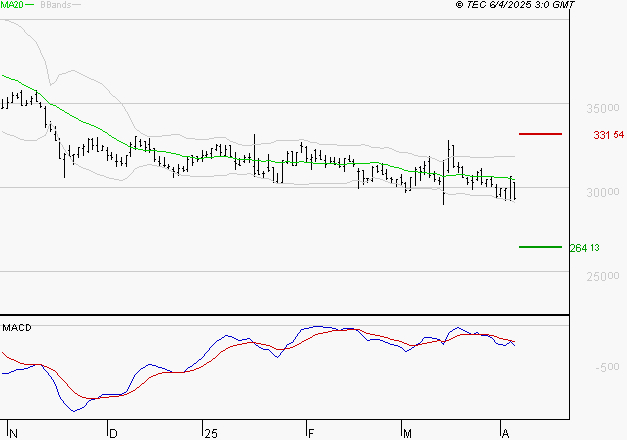627x440 pixels.
Task: Click the F month marker on time axis
Action: [x=311, y=434]
